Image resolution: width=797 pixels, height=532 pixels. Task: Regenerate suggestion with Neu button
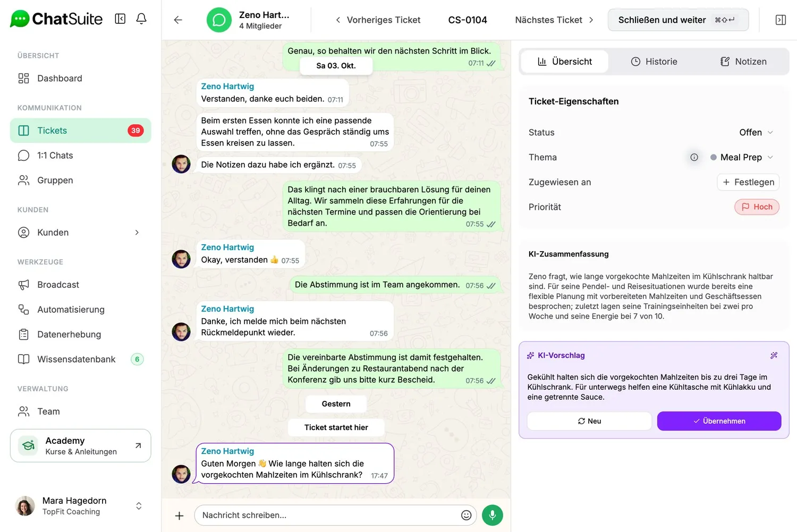[x=589, y=421]
